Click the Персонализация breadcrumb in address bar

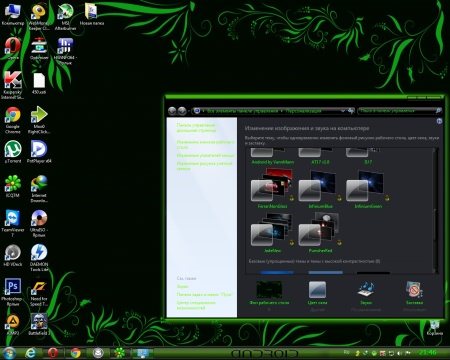click(303, 110)
